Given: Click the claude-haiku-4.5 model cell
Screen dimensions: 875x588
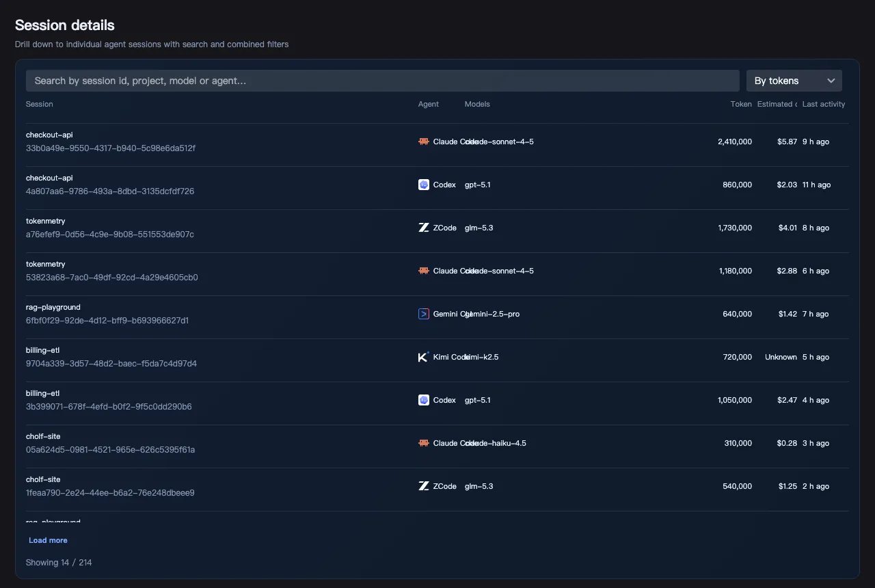Looking at the screenshot, I should click(496, 443).
